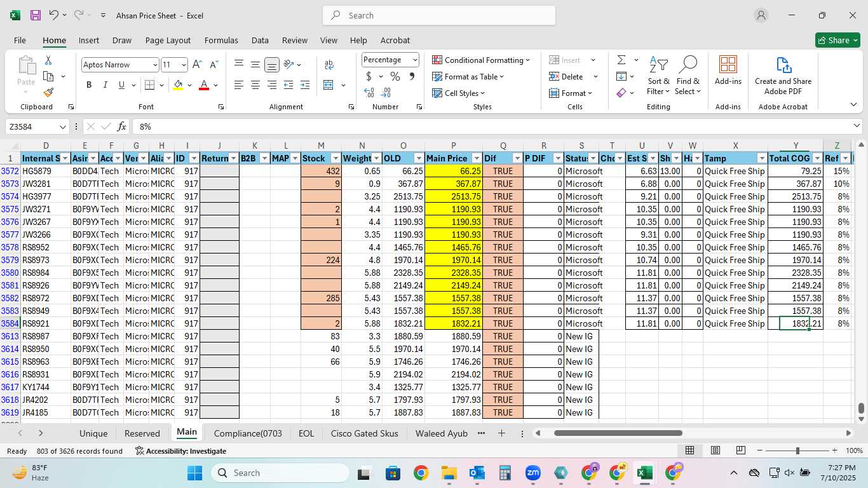Screen dimensions: 868x488
Task: Click the Cut scissors icon
Action: (x=48, y=60)
